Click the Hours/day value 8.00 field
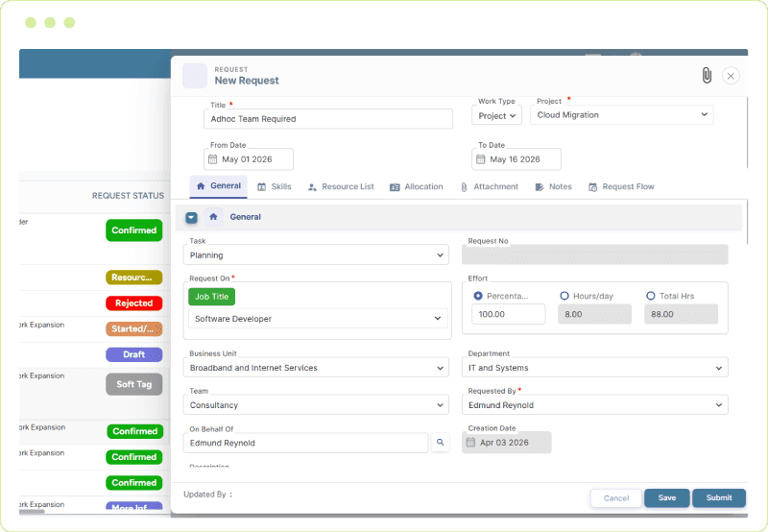The width and height of the screenshot is (768, 532). [x=594, y=314]
